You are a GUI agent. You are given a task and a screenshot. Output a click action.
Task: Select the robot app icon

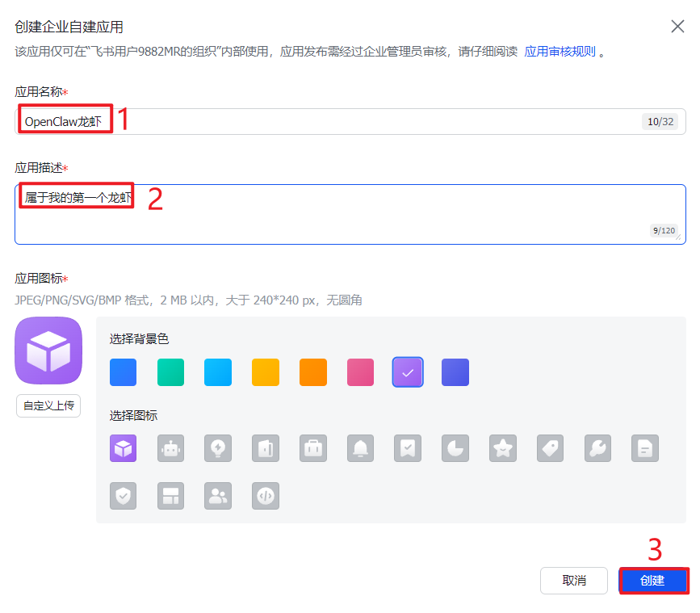170,448
